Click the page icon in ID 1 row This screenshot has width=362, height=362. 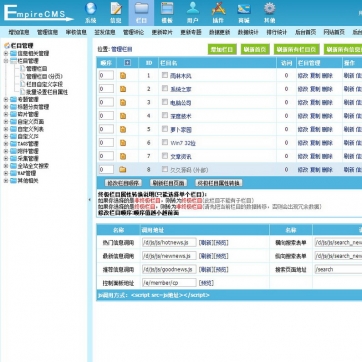click(x=123, y=76)
